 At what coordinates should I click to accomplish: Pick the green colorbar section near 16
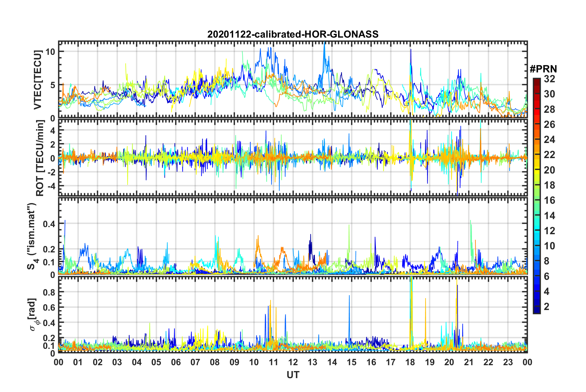536,201
